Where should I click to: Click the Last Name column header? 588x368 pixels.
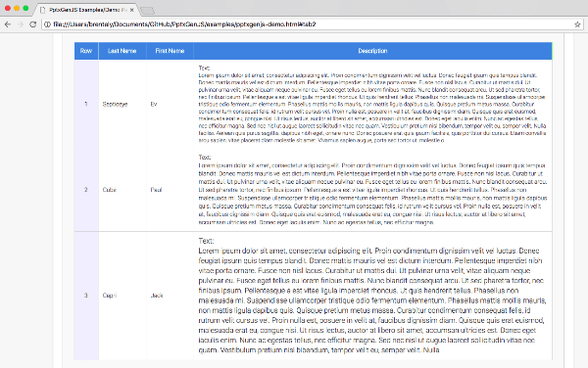[x=122, y=51]
